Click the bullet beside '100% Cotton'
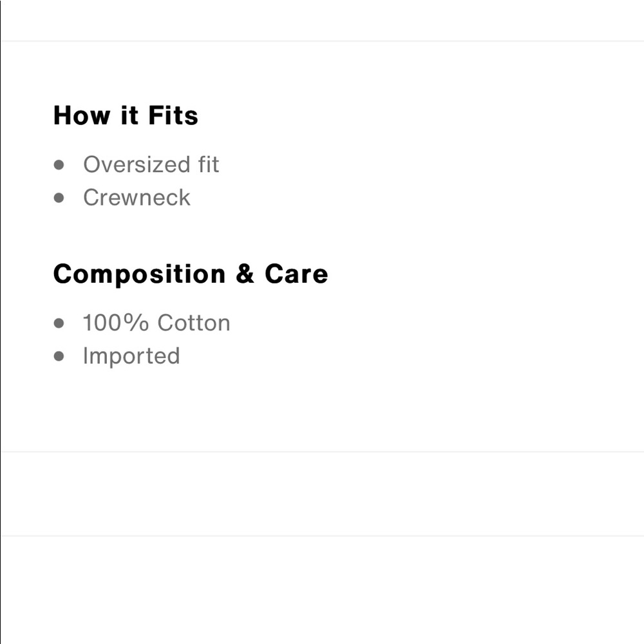Image resolution: width=644 pixels, height=644 pixels. (59, 323)
